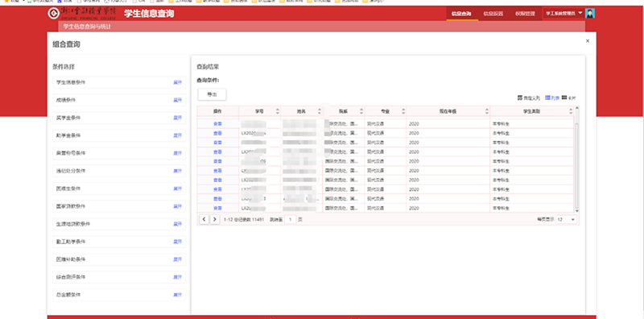Image resolution: width=644 pixels, height=319 pixels.
Task: Expand 困难补助条件 section
Action: 177,259
